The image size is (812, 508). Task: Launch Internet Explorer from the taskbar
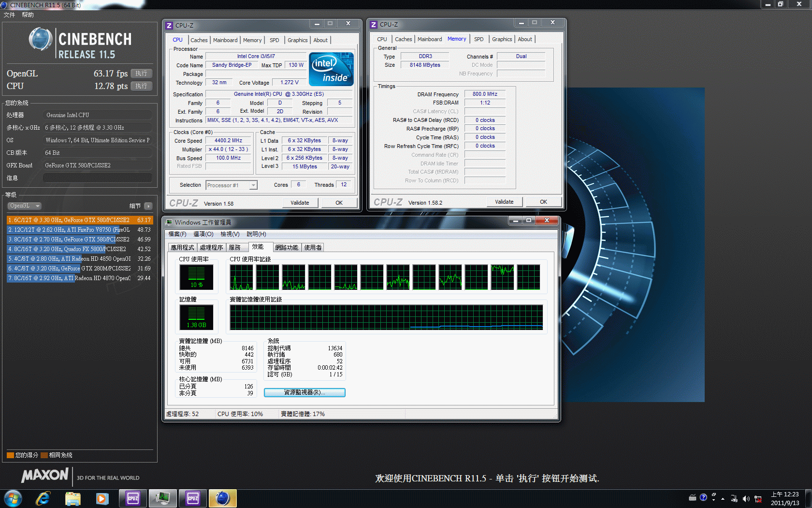click(43, 498)
